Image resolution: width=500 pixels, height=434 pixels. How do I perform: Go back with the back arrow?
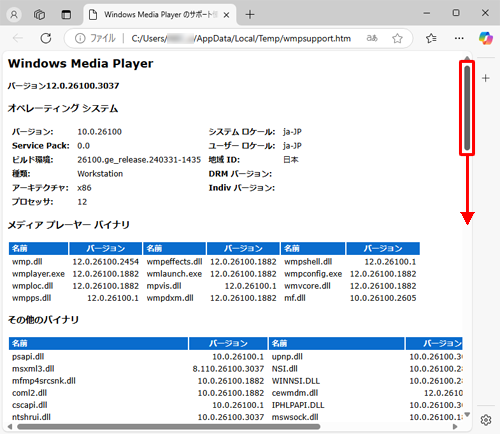tap(18, 38)
